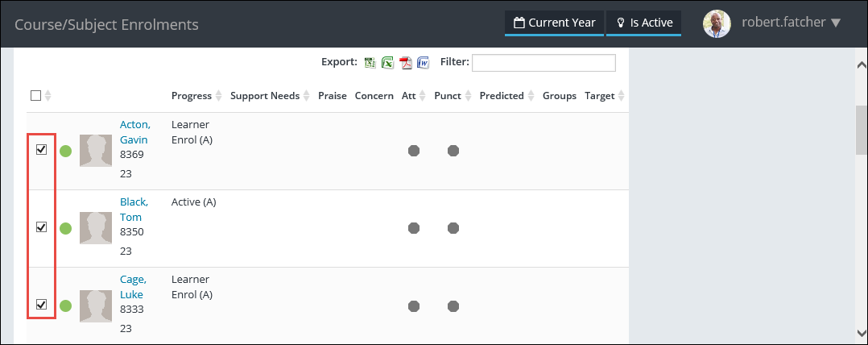Toggle the select-all checkbox in header
This screenshot has height=345, width=868.
tap(35, 96)
